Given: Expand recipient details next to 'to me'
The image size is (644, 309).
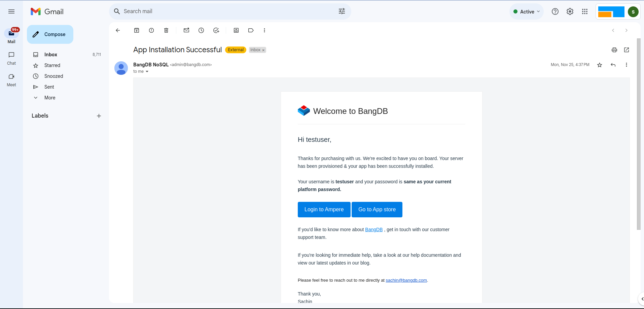Looking at the screenshot, I should 147,71.
